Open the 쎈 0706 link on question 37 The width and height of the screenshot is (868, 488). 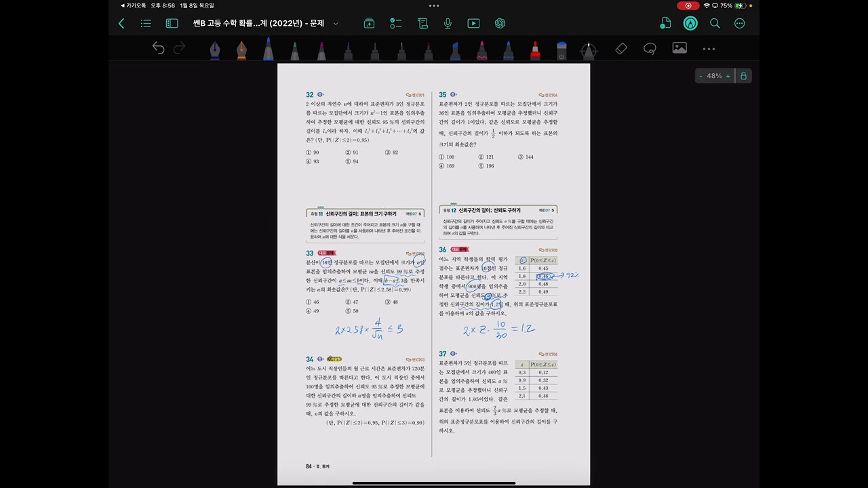548,354
